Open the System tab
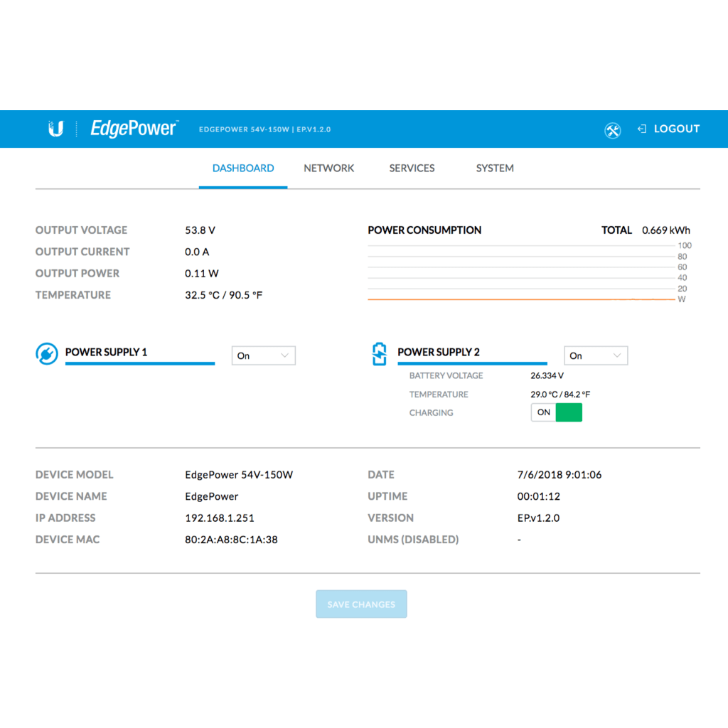 pos(495,168)
